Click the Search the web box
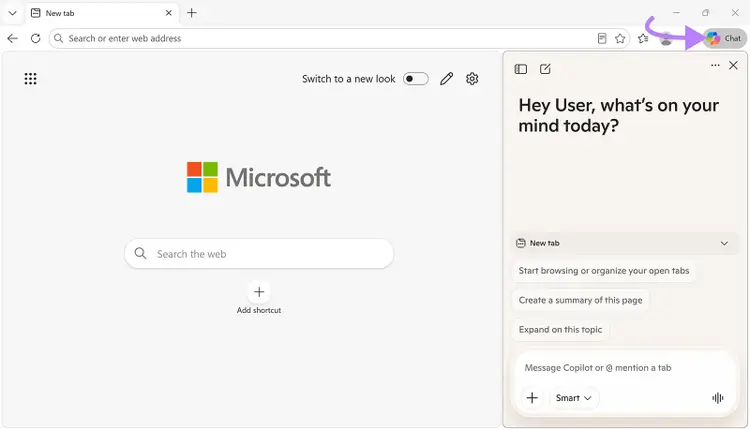750x430 pixels. point(259,254)
